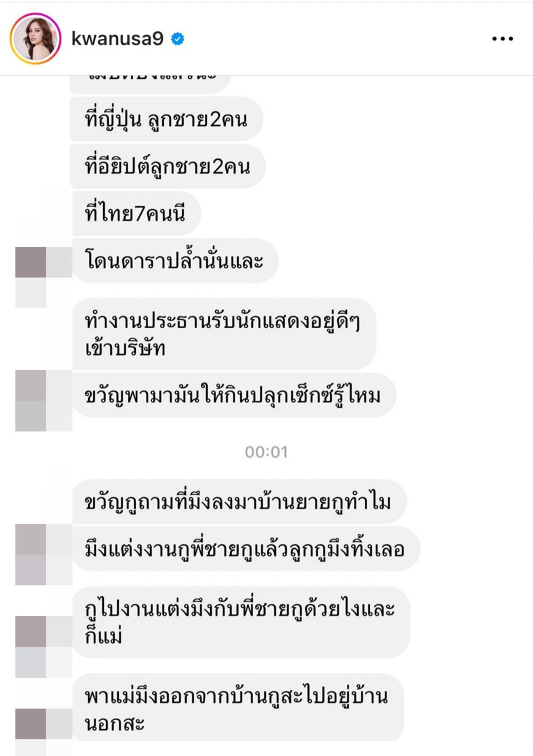Image resolution: width=533 pixels, height=756 pixels.
Task: Open the three-dots more options menu
Action: (x=502, y=39)
